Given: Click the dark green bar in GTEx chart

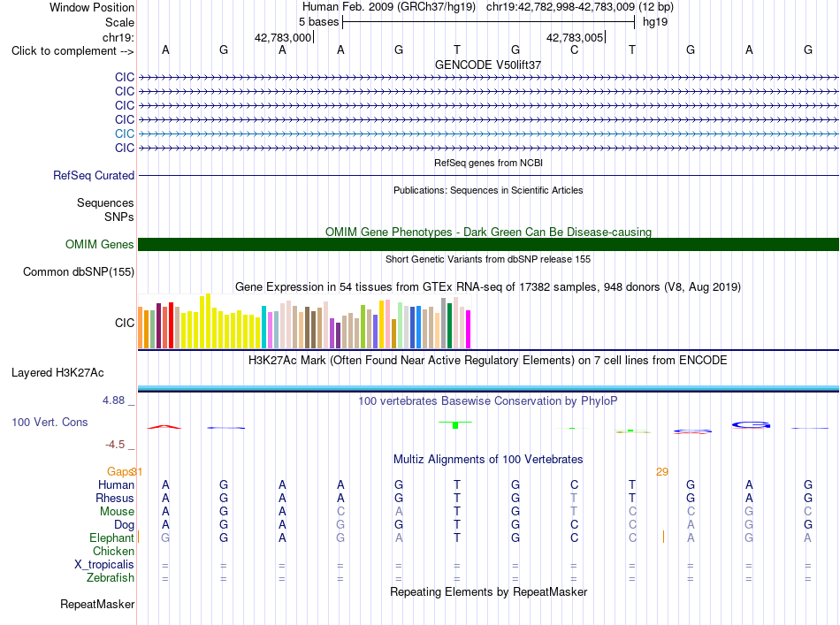Looking at the screenshot, I should [449, 326].
